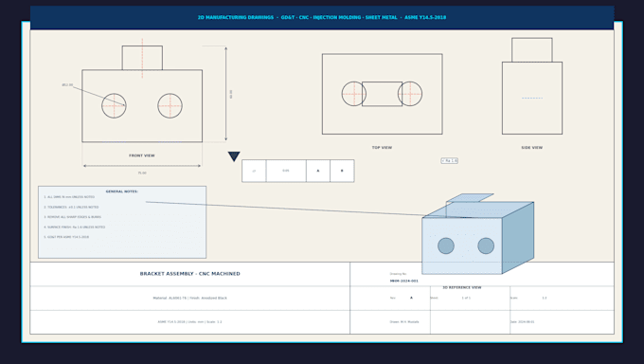Click the left circle in top view
Image resolution: width=644 pixels, height=364 pixels.
(x=353, y=94)
